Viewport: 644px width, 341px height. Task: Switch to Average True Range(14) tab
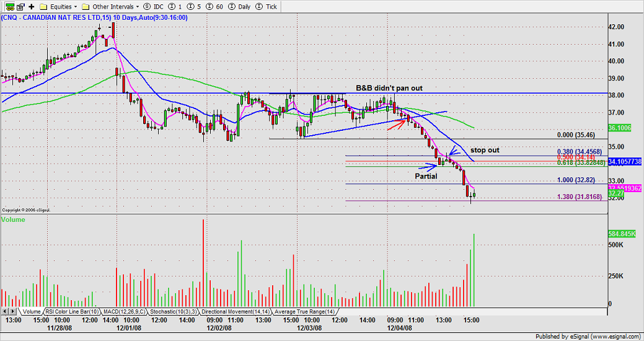pyautogui.click(x=305, y=312)
